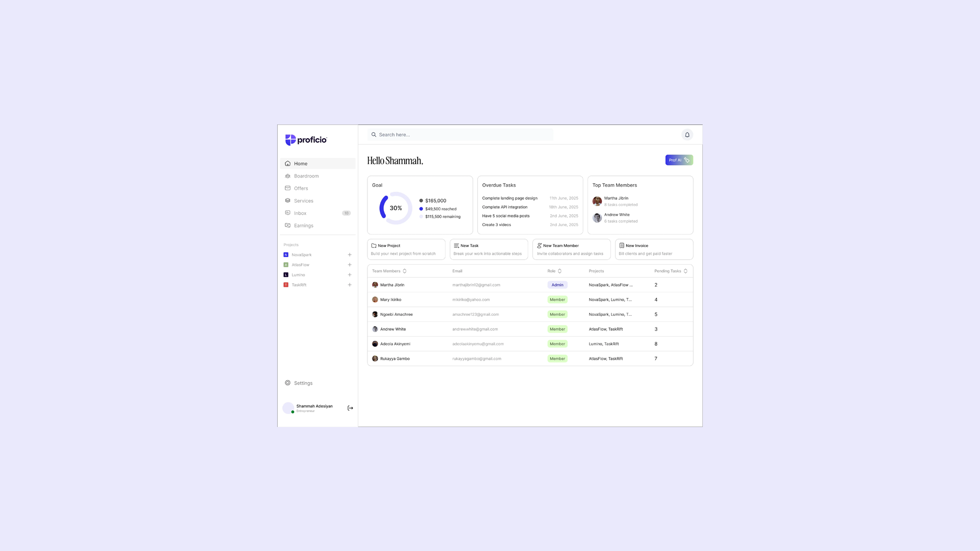Open the AtlasFlow project in sidebar
Image resolution: width=980 pixels, height=551 pixels.
300,265
